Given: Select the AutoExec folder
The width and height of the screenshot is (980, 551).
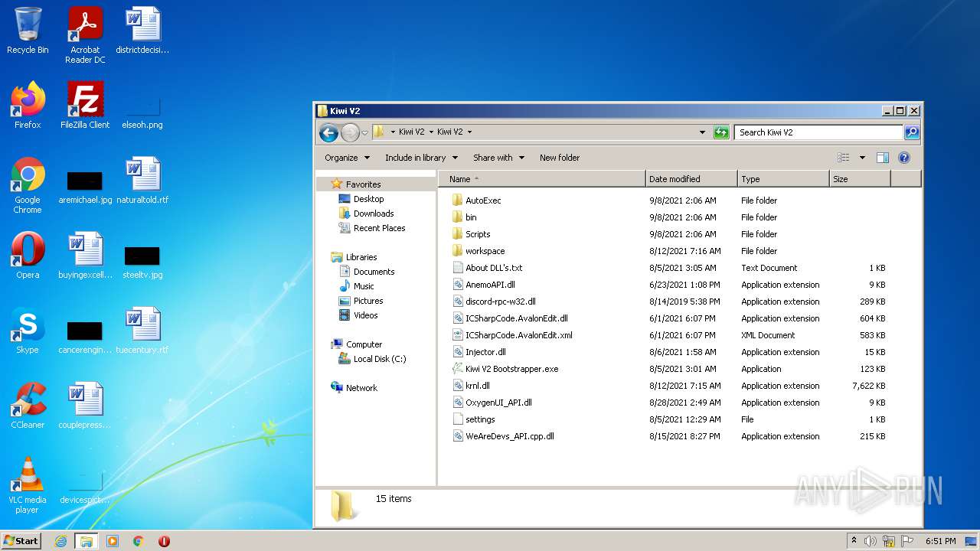Looking at the screenshot, I should point(483,201).
